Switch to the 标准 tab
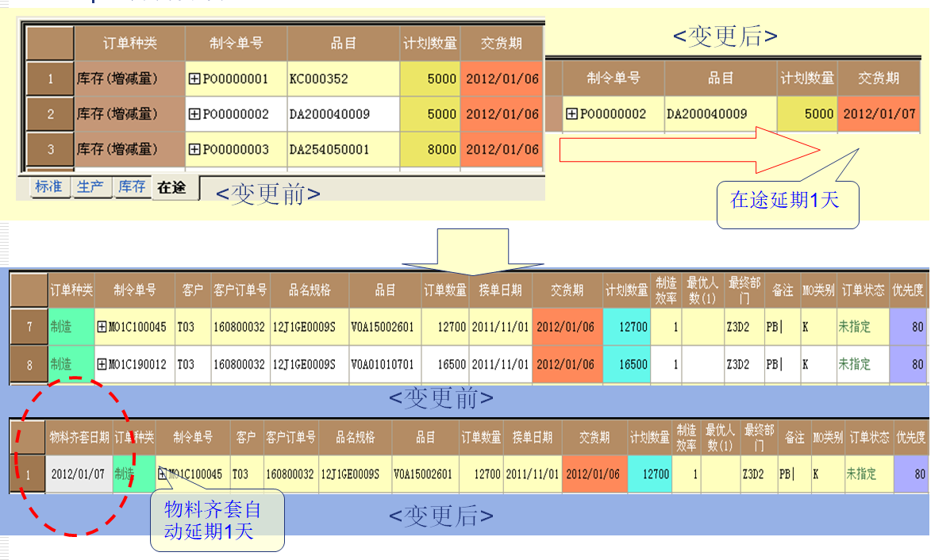 pyautogui.click(x=48, y=187)
